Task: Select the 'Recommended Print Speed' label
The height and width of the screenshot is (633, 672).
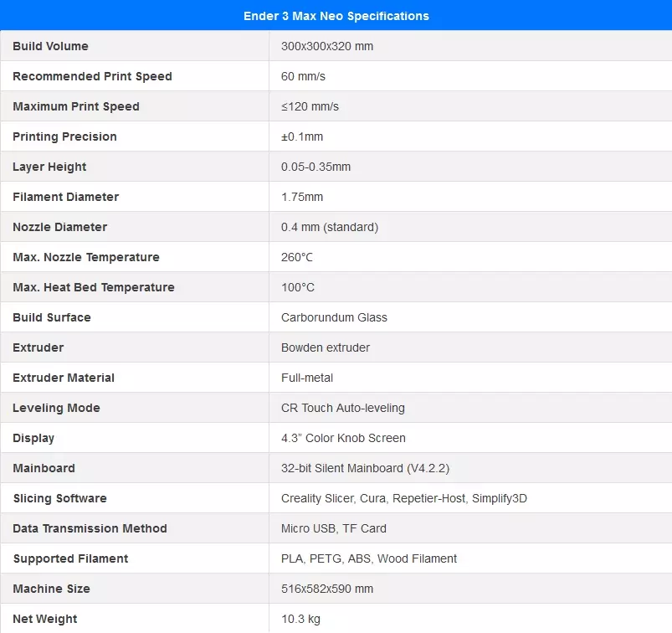Action: 92,76
